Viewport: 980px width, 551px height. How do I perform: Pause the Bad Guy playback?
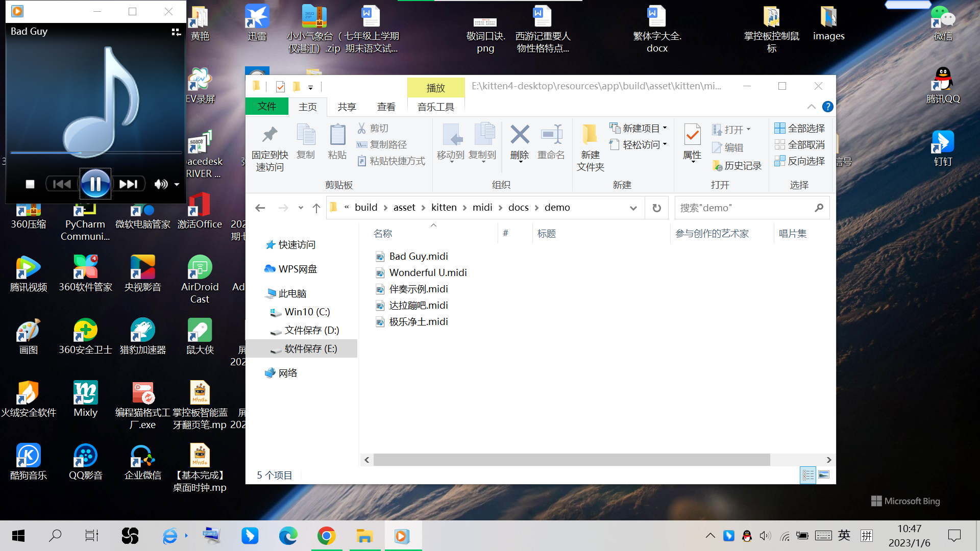(95, 184)
